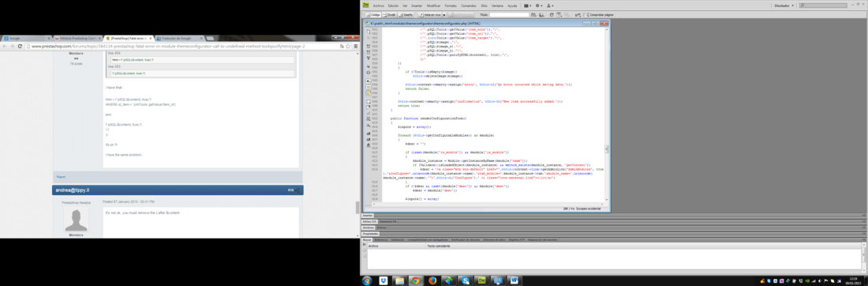
Task: Click the Título input field
Action: (509, 15)
